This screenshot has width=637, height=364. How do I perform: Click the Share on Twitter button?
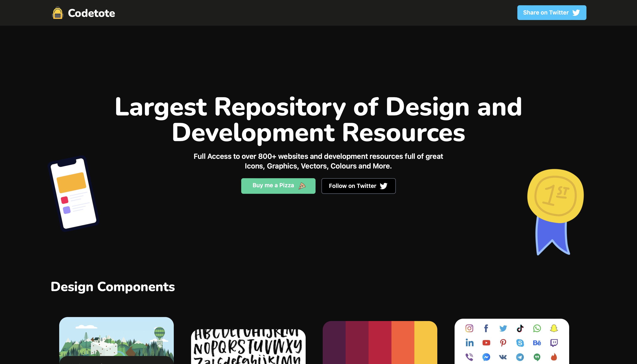551,12
